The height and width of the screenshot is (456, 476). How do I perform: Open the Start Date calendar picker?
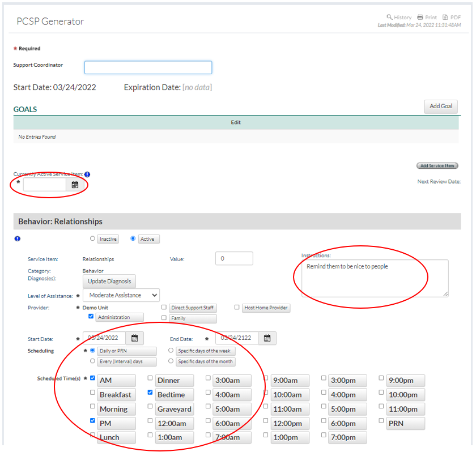click(x=134, y=338)
